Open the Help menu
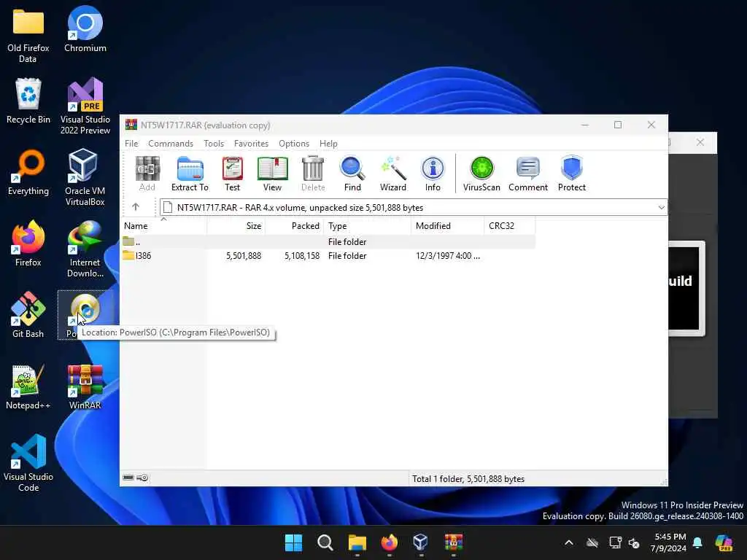 (x=328, y=144)
